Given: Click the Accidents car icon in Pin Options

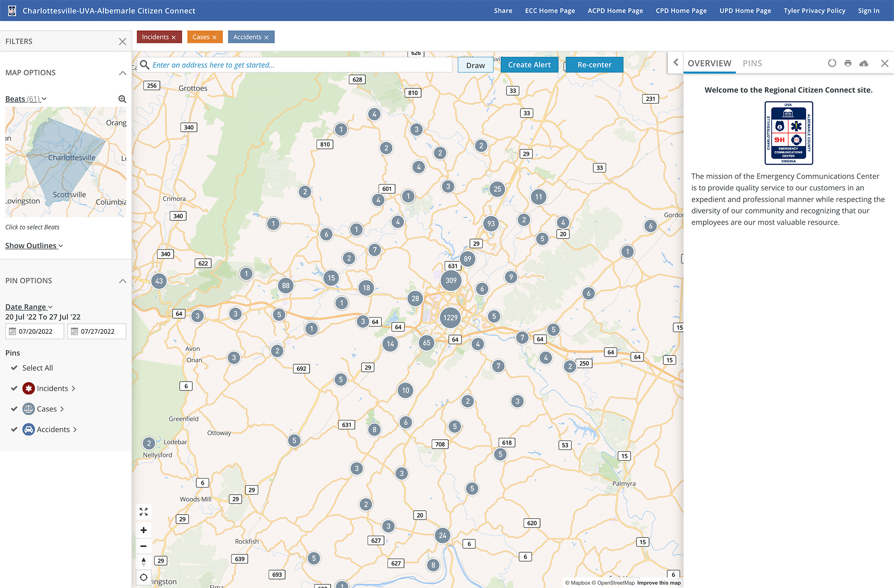Looking at the screenshot, I should tap(29, 429).
